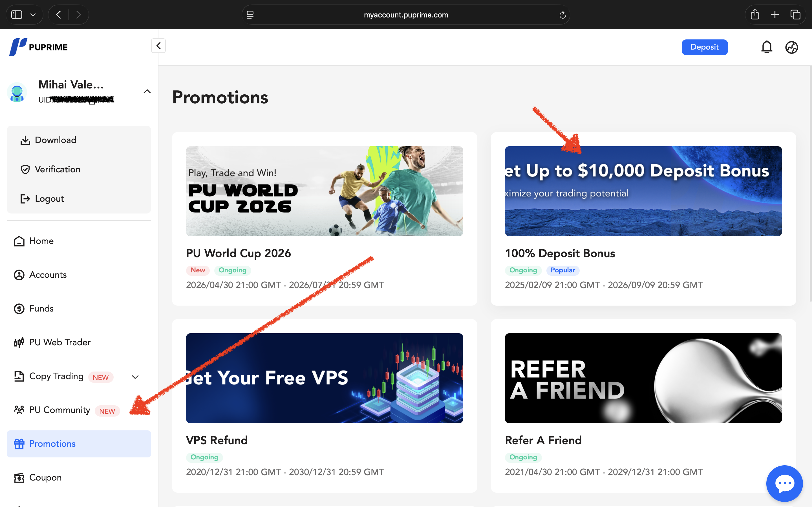Open the live chat bubble
This screenshot has width=812, height=507.
(x=784, y=483)
